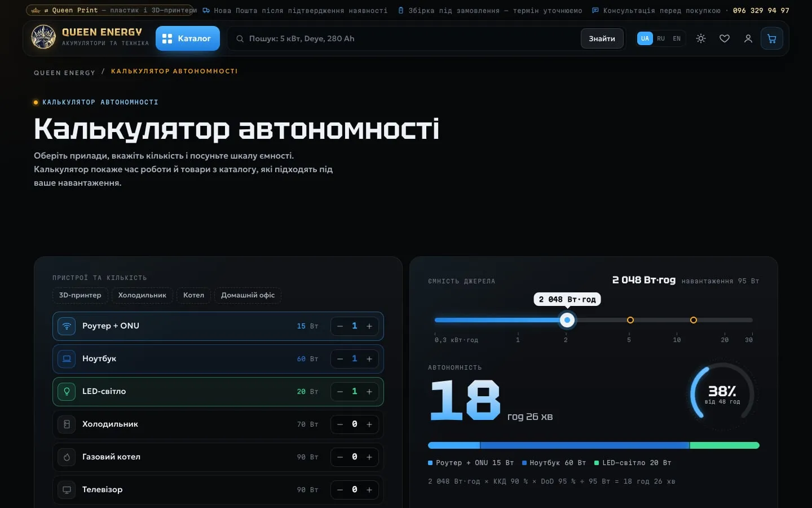The image size is (812, 508).
Task: Add one Телевізор with plus
Action: coord(369,490)
